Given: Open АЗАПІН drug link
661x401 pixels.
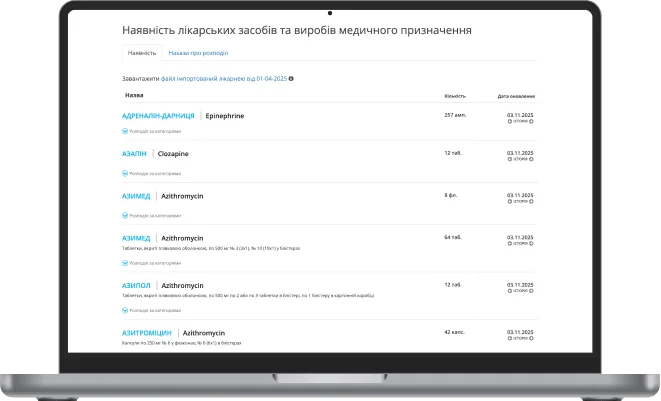Looking at the screenshot, I should (x=134, y=154).
